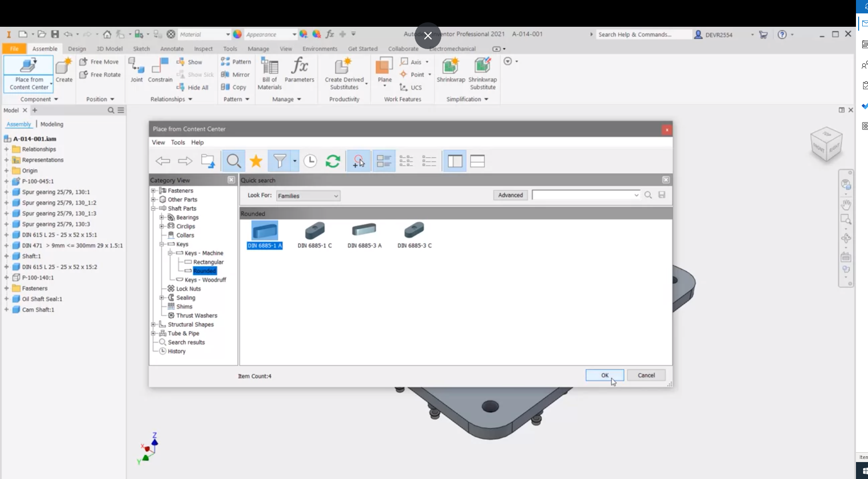Screen dimensions: 868x479
Task: Select the Shrinkwrap tool
Action: click(450, 71)
